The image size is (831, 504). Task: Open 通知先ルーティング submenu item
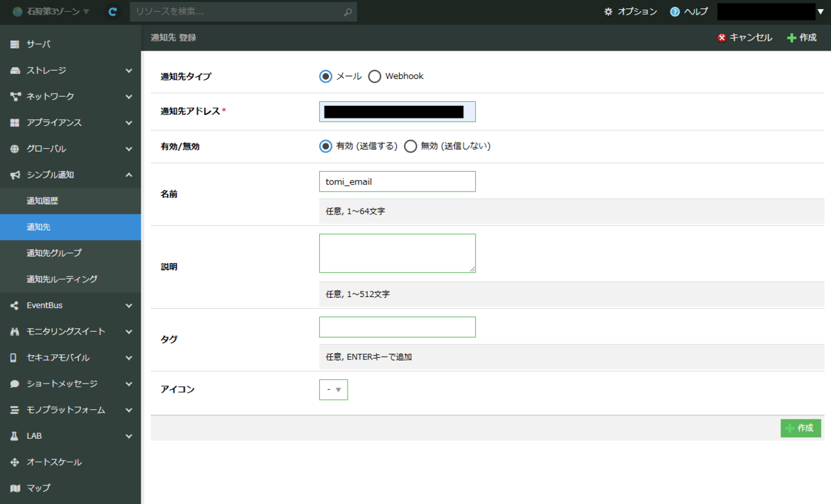point(70,279)
